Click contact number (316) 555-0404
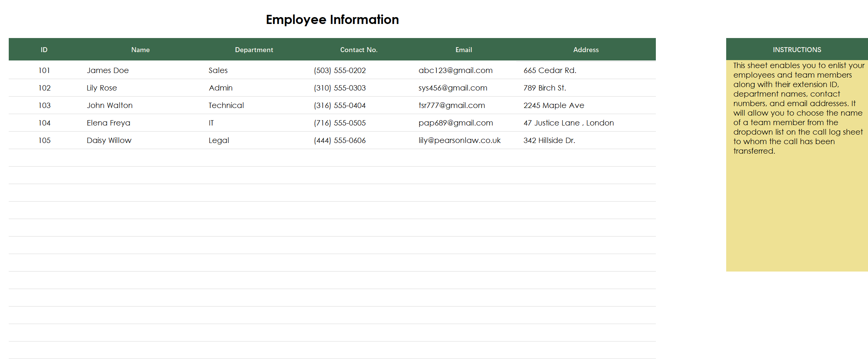Screen dimensions: 868x359 340,105
